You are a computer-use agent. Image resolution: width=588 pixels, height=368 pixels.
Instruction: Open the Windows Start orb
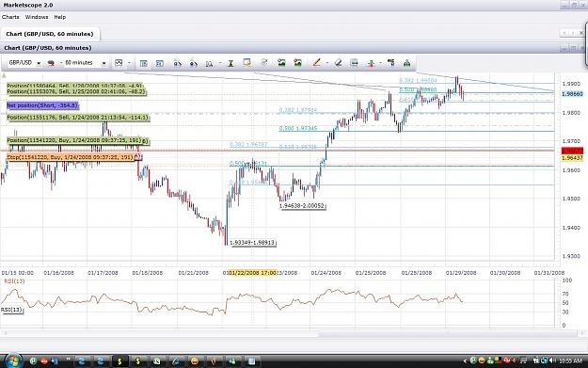coord(12,360)
